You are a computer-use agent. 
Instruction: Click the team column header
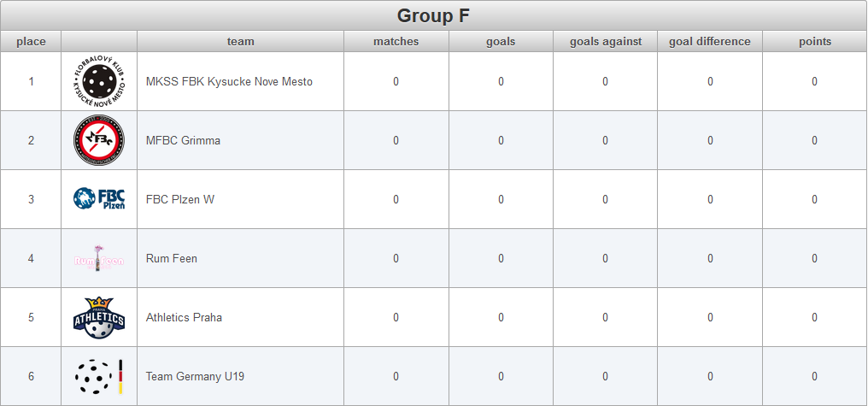(x=240, y=42)
